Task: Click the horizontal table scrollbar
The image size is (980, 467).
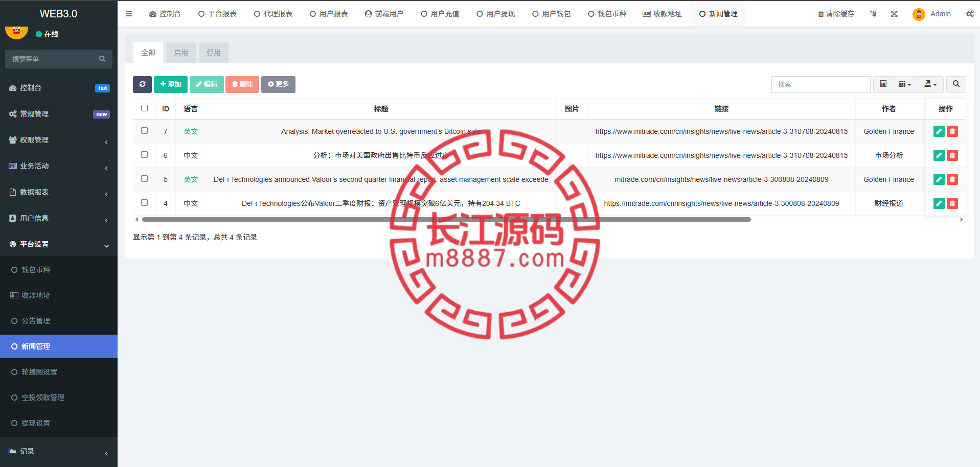Action: [x=446, y=220]
